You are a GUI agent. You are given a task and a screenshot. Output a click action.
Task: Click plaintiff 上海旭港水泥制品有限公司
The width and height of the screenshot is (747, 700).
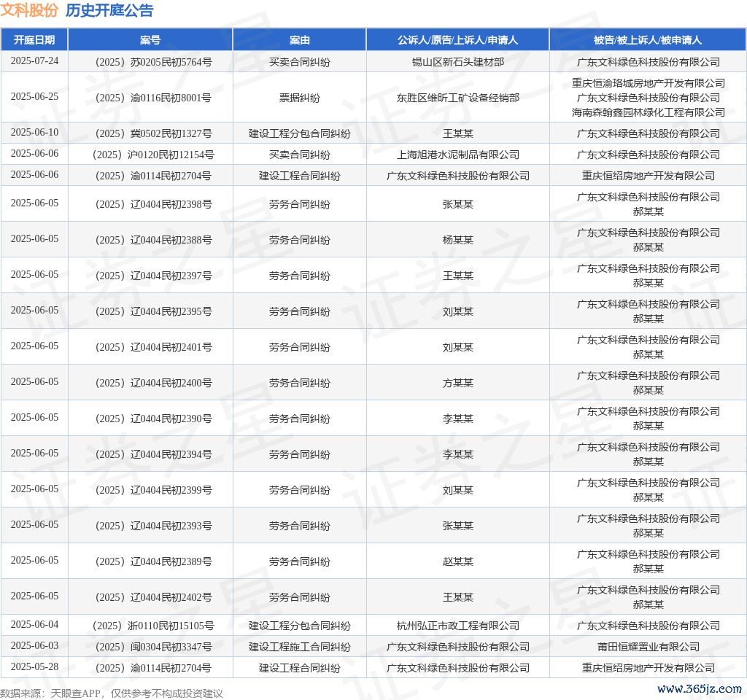457,155
